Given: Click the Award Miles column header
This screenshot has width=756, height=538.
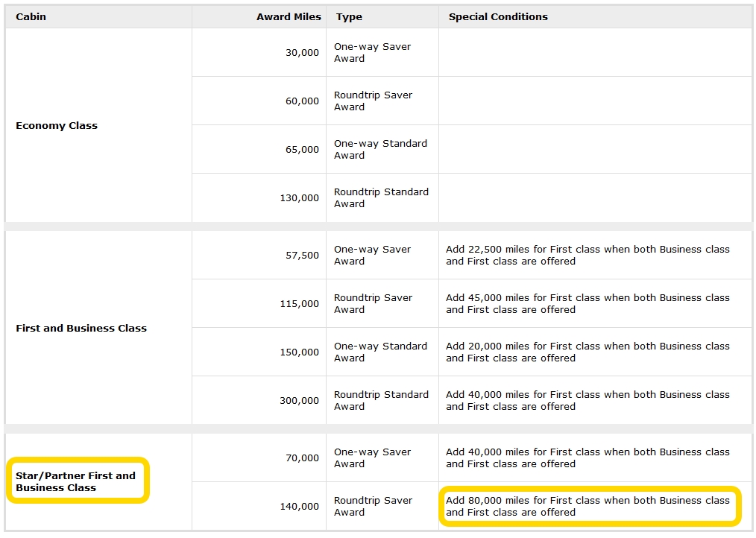Looking at the screenshot, I should (289, 16).
